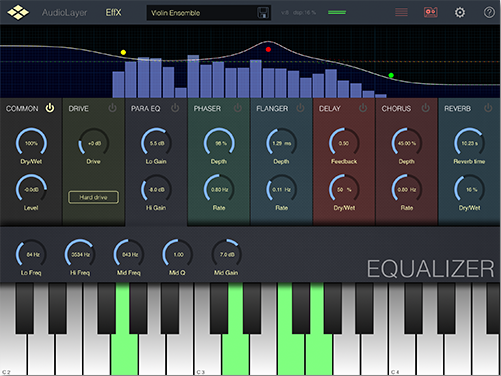Enable the PARA EQ power button
Viewport: 501px width, 376px height.
pyautogui.click(x=175, y=108)
